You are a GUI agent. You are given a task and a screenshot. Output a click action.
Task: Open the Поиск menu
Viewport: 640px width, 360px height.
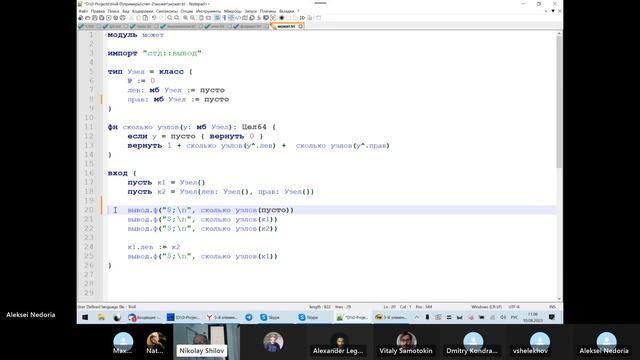click(x=113, y=11)
